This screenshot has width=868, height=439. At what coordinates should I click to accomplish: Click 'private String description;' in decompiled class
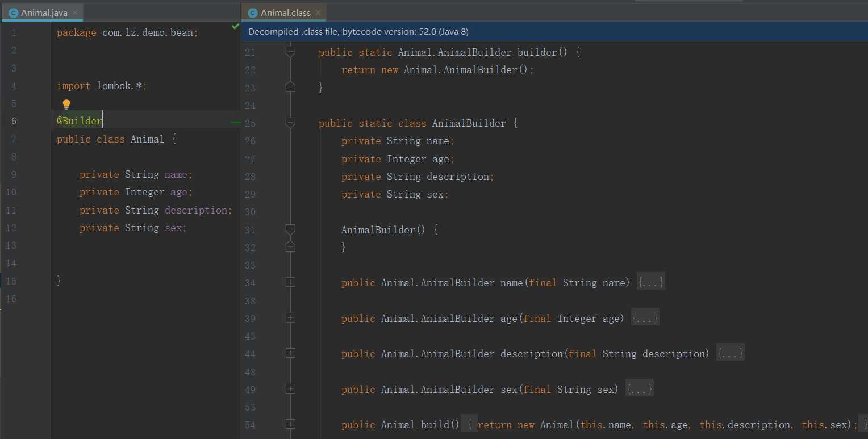click(x=418, y=177)
